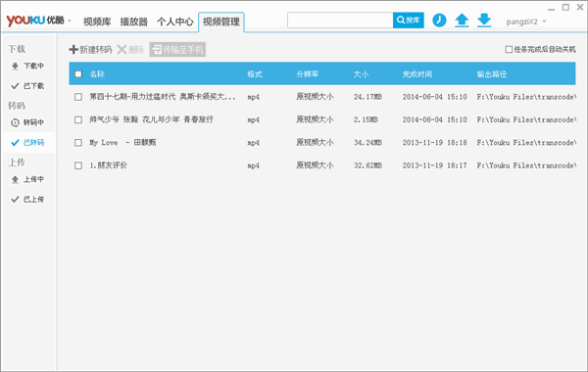Screen dimensions: 588x372
Task: Sort by the 名称 column header
Action: [97, 73]
